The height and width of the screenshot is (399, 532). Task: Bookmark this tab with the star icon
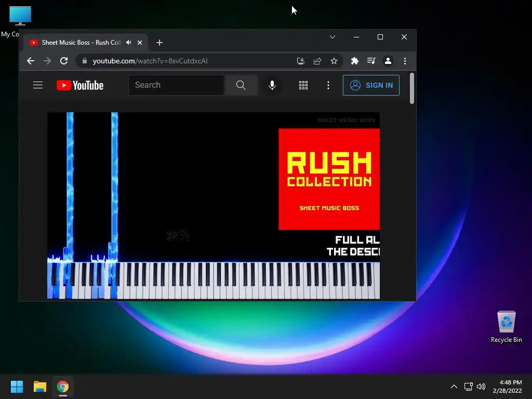334,61
